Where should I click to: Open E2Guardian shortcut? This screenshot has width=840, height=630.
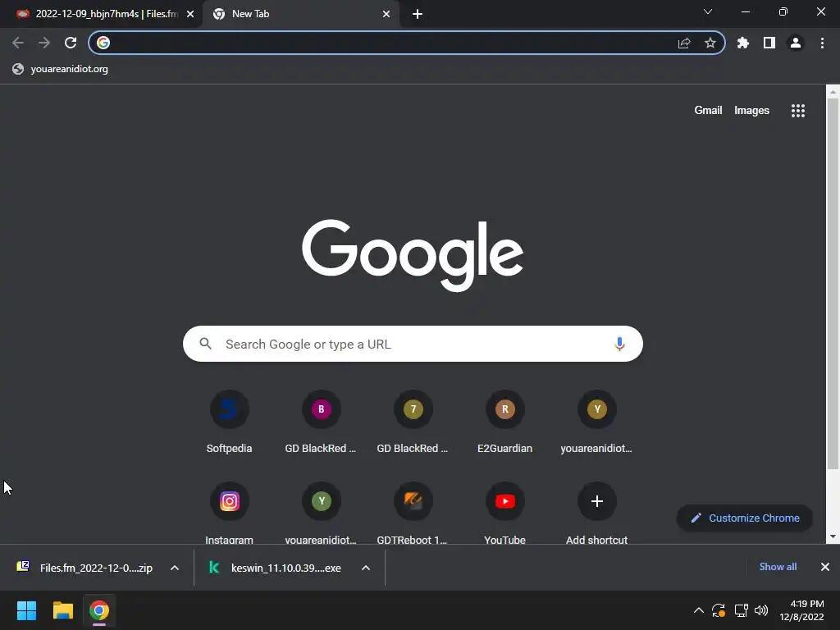[504, 422]
